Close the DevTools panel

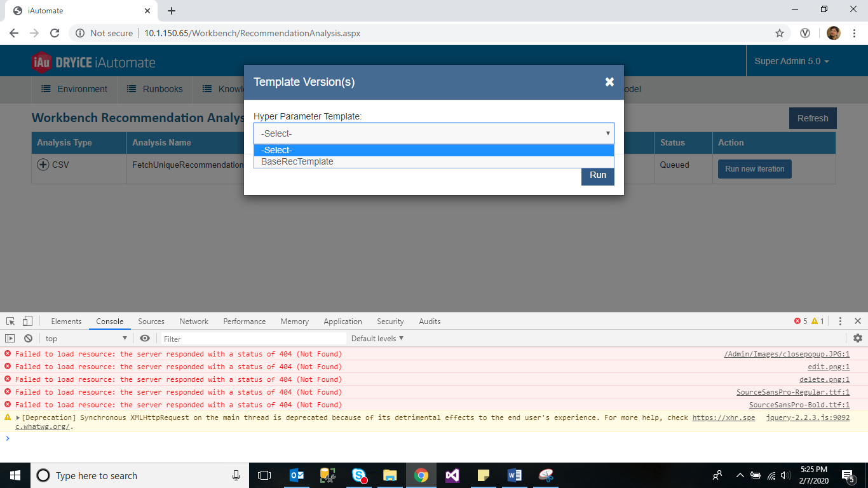pos(858,322)
